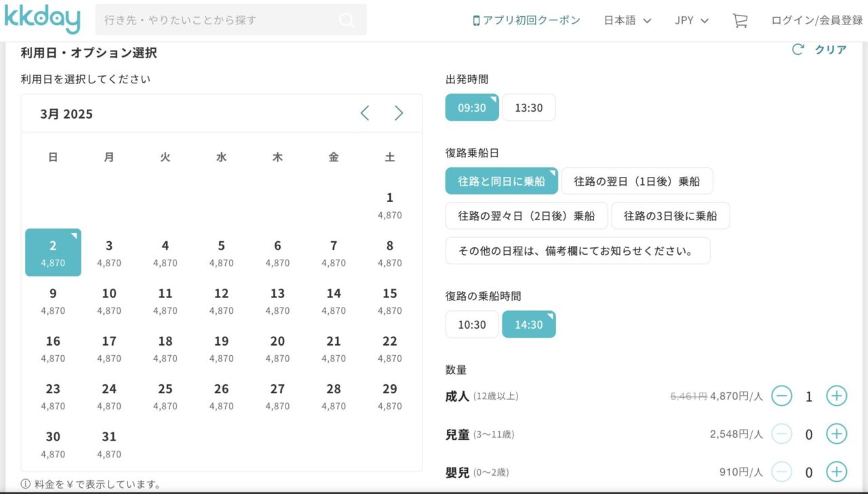The height and width of the screenshot is (494, 868).
Task: Click the 料金を¥で表示しています note
Action: click(x=91, y=484)
